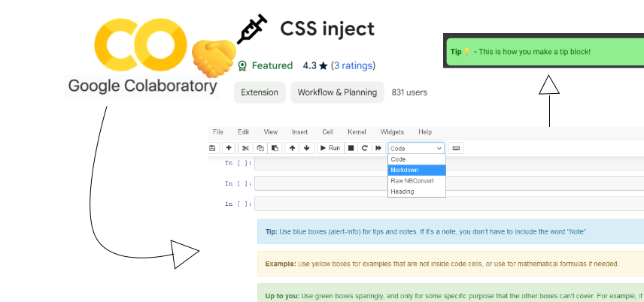Insert a cell with the plus icon
Viewport: 644px width, 302px height.
click(x=229, y=148)
